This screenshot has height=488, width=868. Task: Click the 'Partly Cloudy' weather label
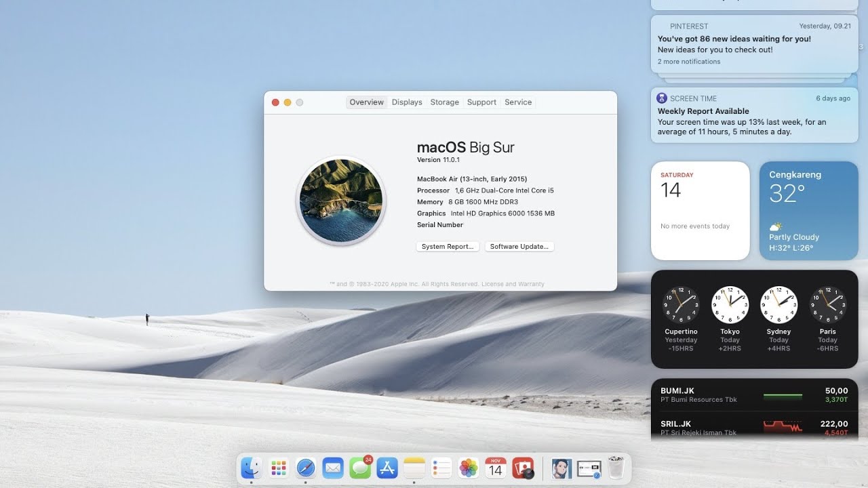[794, 237]
